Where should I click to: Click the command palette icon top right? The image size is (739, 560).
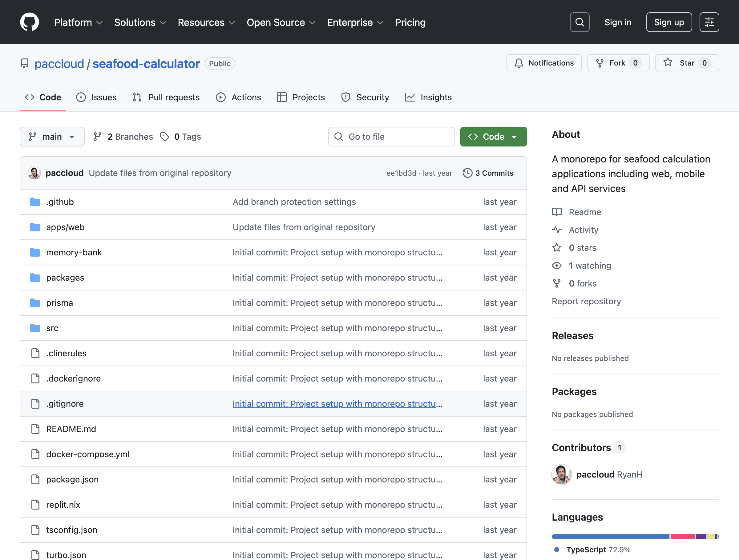pyautogui.click(x=709, y=22)
